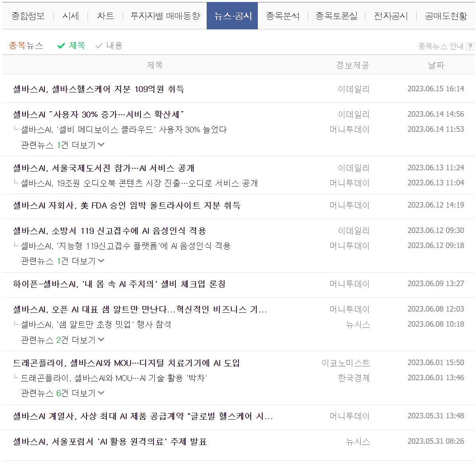This screenshot has width=476, height=464.
Task: Open article 셀바스AI 계열사, 사상 최대 AI 제품 공급계약
Action: click(143, 416)
